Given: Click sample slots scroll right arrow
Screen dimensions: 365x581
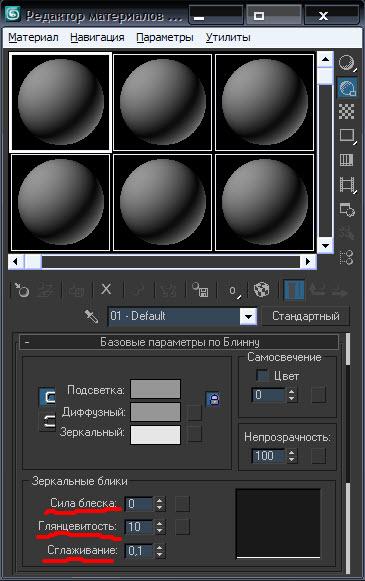Looking at the screenshot, I should 308,262.
